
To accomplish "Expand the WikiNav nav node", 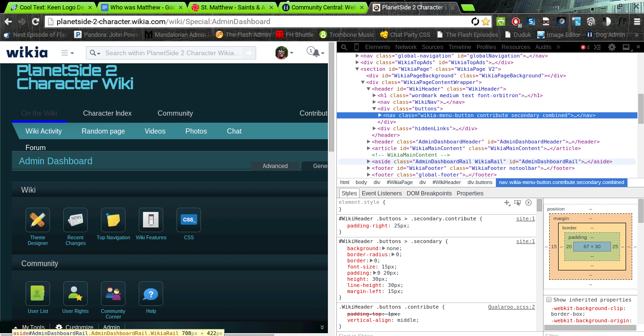I will click(x=374, y=102).
